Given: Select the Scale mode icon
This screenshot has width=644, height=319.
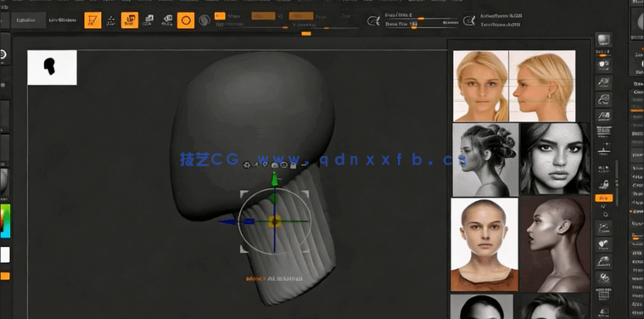Looking at the screenshot, I should click(x=148, y=20).
